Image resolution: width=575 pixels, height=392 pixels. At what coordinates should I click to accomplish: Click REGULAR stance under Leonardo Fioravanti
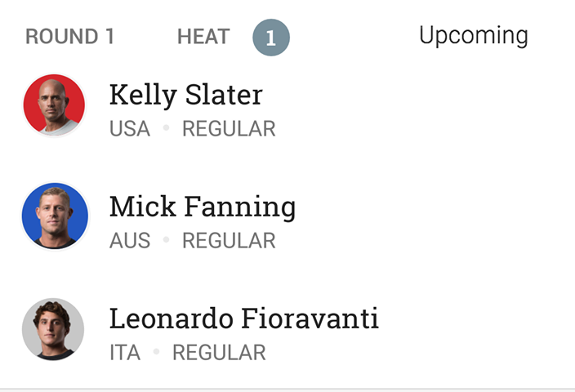point(219,353)
